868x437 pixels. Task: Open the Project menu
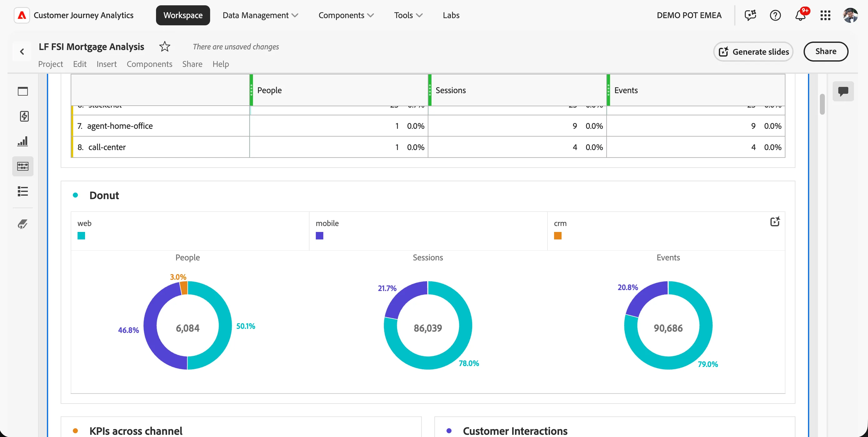coord(51,64)
